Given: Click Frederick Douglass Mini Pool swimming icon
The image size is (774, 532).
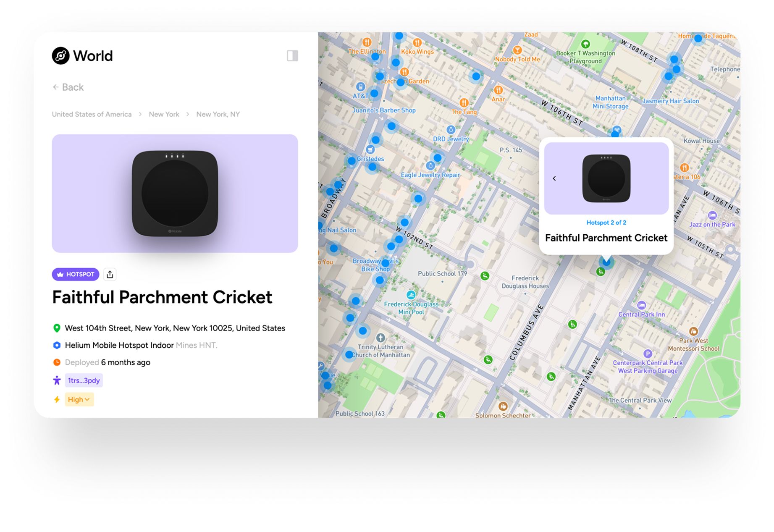Looking at the screenshot, I should click(x=411, y=294).
